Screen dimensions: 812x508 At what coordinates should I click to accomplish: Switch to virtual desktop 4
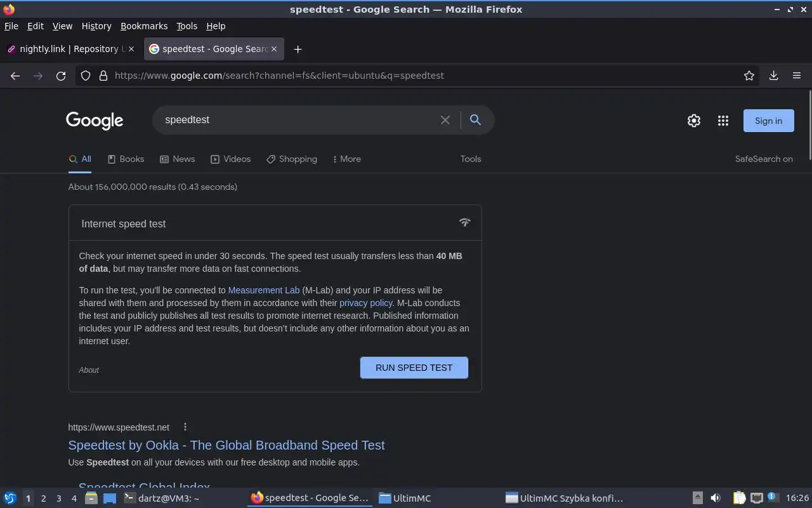[74, 498]
